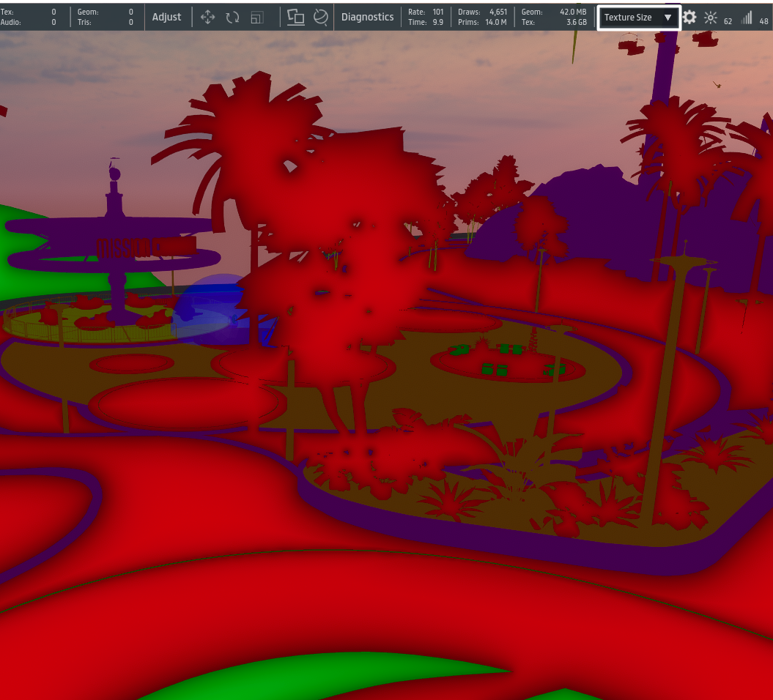
Task: Click the Rate and Time stats readout
Action: coord(426,17)
